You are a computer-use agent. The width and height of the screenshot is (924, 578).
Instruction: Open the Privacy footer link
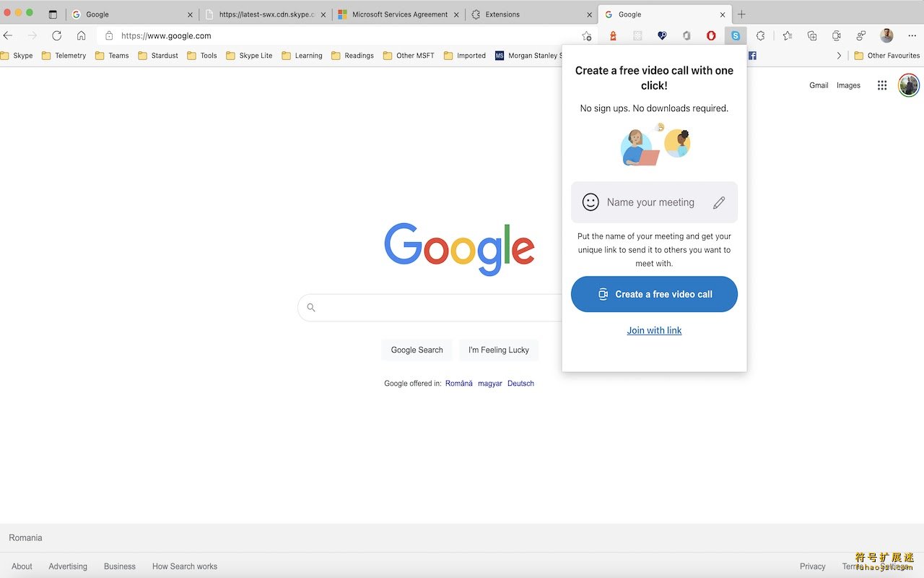(x=812, y=566)
